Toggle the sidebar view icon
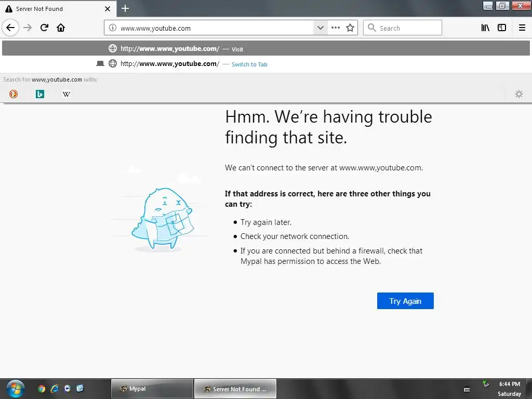Viewport: 532px width, 399px height. click(502, 28)
